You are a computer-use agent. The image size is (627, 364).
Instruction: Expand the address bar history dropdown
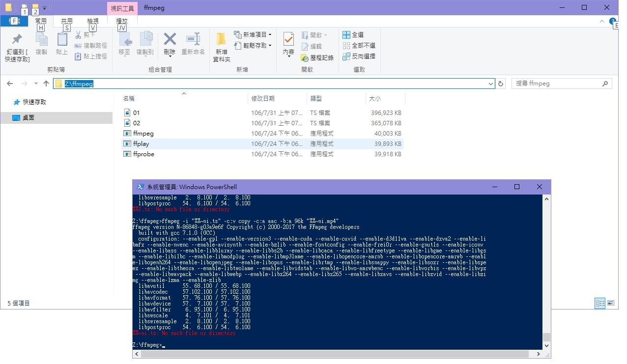(491, 84)
